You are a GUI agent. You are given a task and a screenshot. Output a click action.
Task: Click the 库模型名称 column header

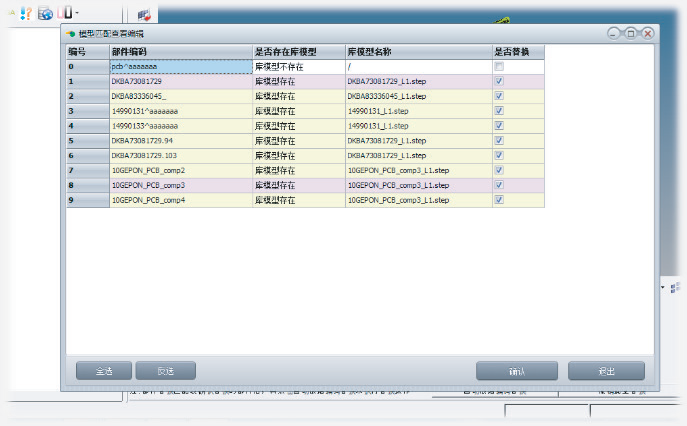[417, 50]
